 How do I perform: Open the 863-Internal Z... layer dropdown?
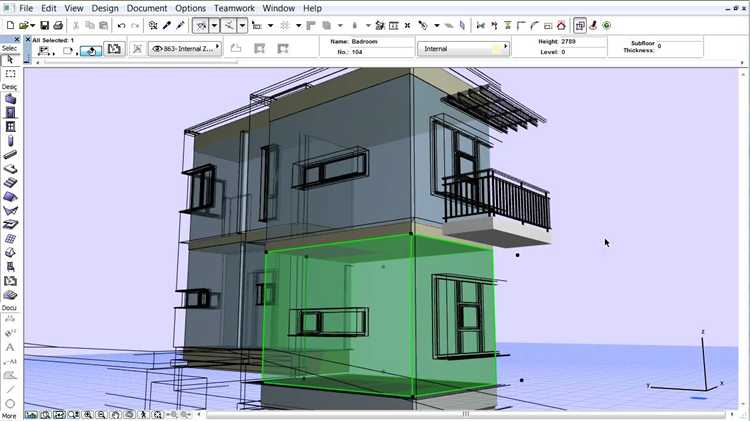point(186,49)
